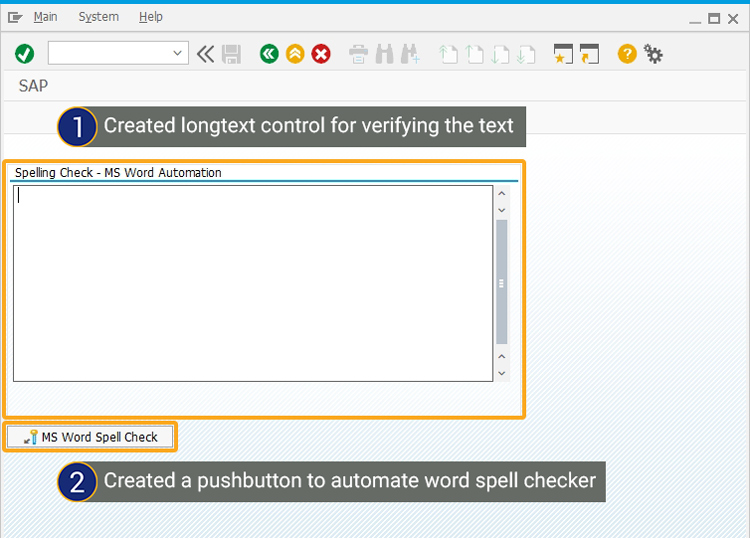Click the lower up arrow of text scrollbar
Screen dimensions: 750x538
502,356
